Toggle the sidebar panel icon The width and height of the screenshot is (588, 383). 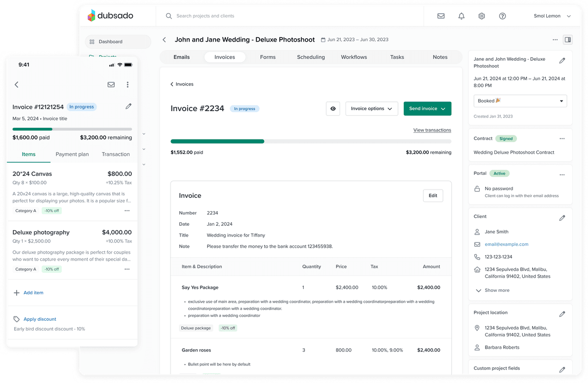coord(567,40)
